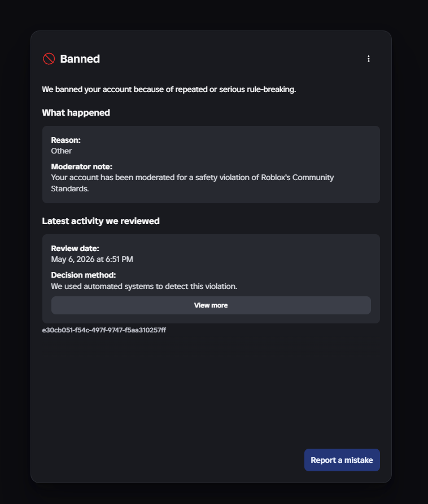Click the Decision method: label

click(x=83, y=275)
